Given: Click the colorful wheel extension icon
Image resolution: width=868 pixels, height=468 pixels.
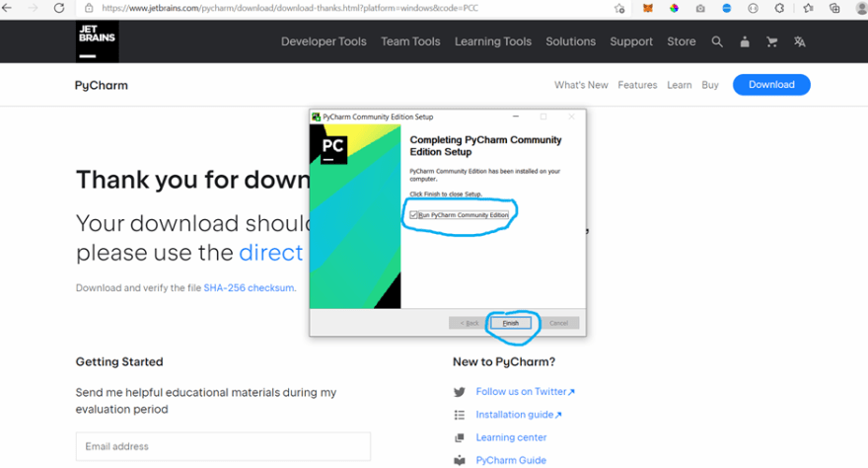Looking at the screenshot, I should tap(674, 8).
